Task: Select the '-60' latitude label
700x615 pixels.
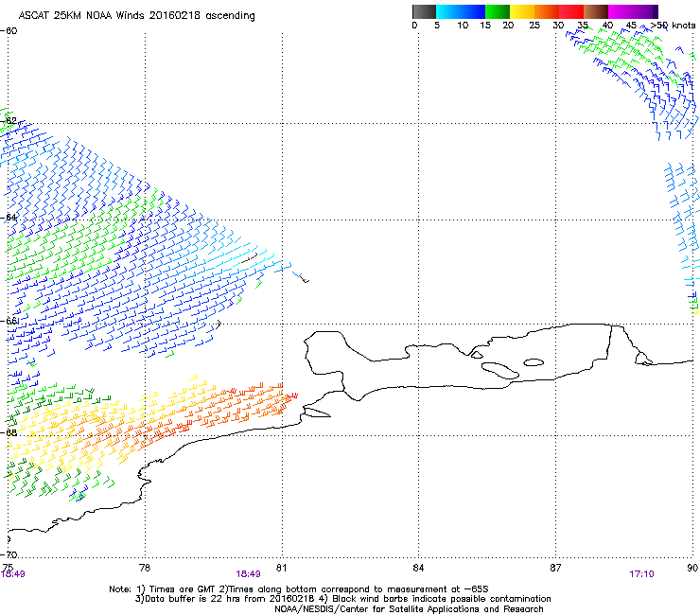Action: point(9,31)
